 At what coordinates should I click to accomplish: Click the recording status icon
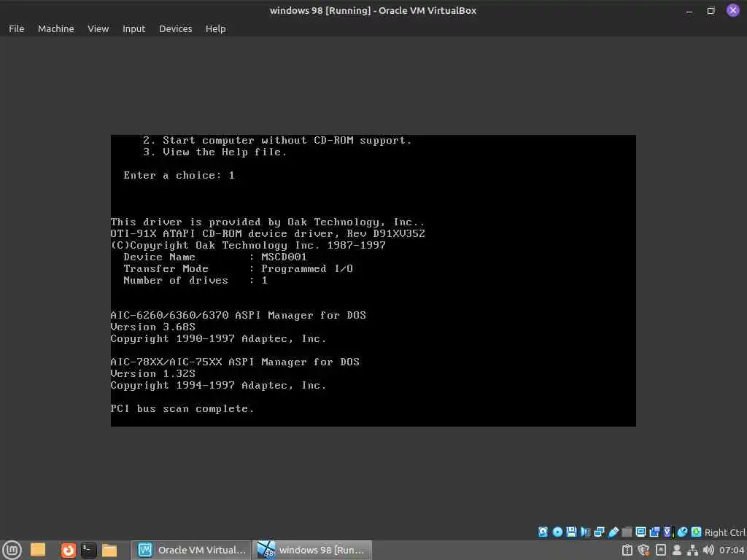click(x=654, y=532)
